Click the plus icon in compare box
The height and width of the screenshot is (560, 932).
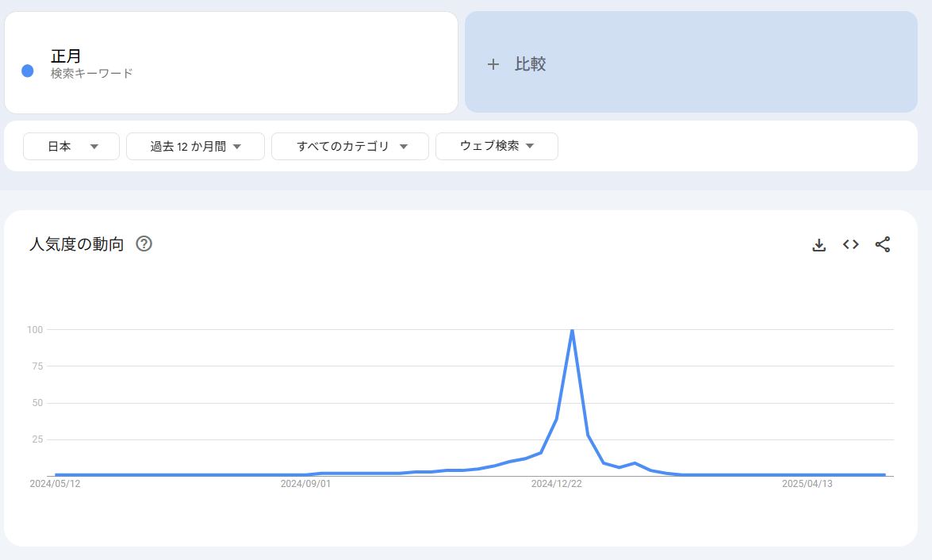tap(493, 64)
